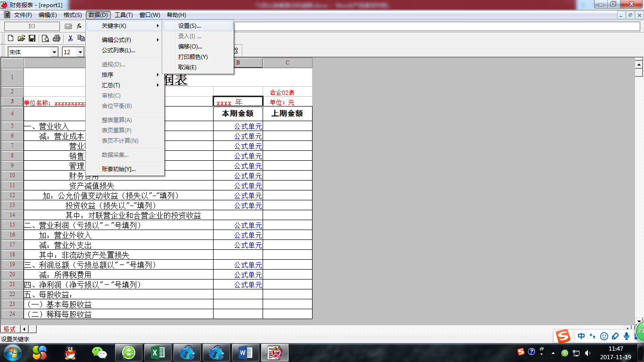Click the Sogou S logo on the IME bar
The height and width of the screenshot is (362, 644).
(562, 336)
